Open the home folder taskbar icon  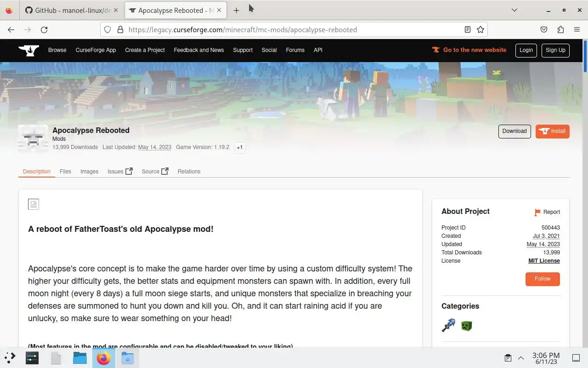pos(128,357)
